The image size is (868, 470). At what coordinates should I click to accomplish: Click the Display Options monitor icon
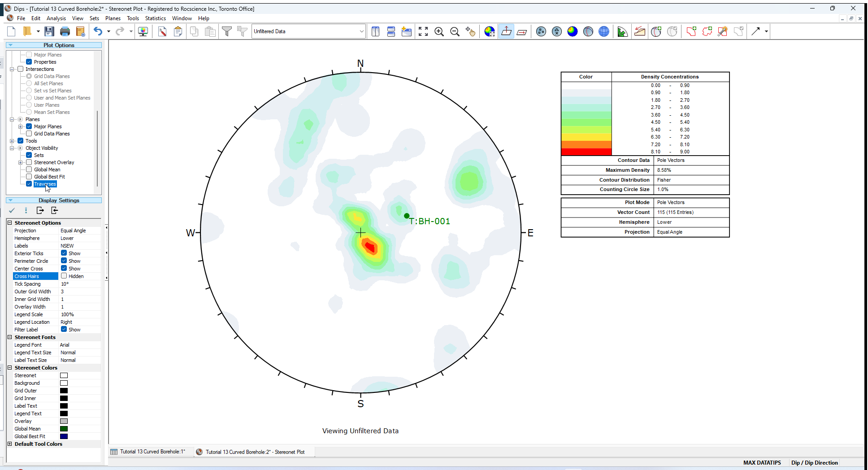[x=143, y=31]
